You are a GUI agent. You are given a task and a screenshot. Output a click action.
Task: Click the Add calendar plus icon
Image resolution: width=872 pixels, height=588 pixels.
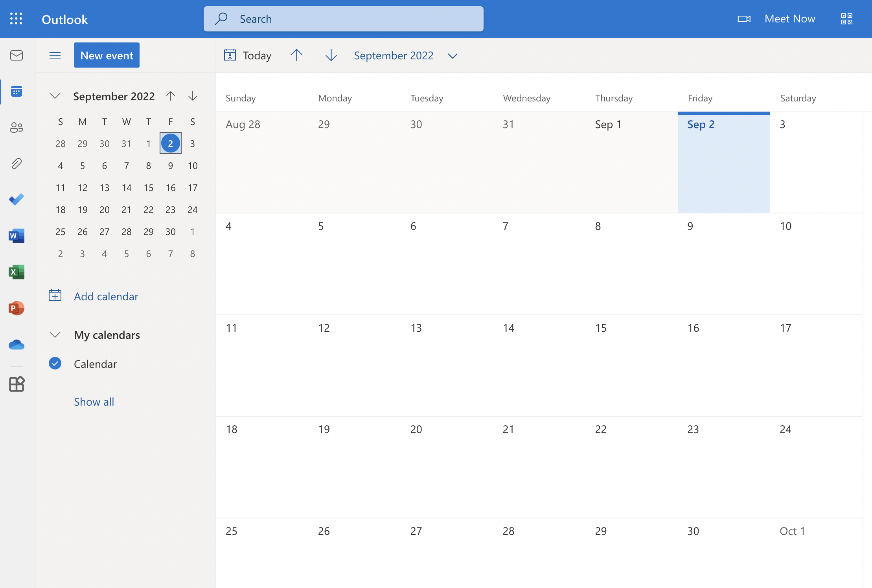click(x=55, y=296)
